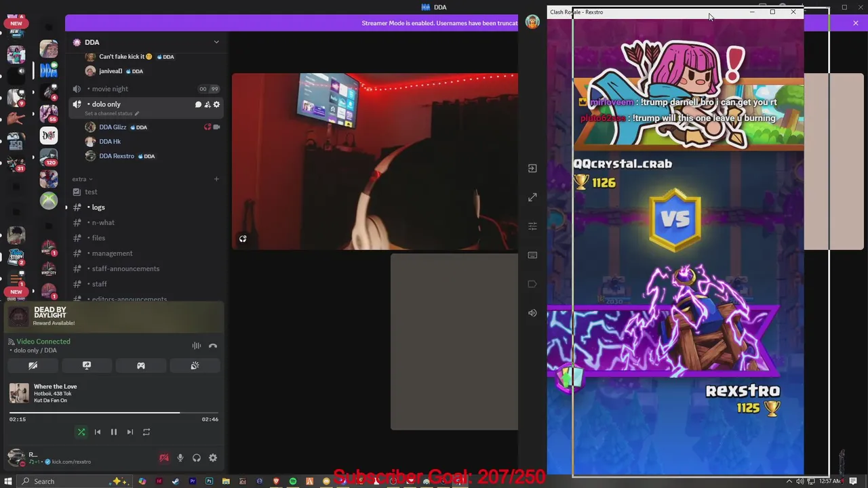The height and width of the screenshot is (488, 868).
Task: Join the movie night voice channel
Action: (x=146, y=89)
